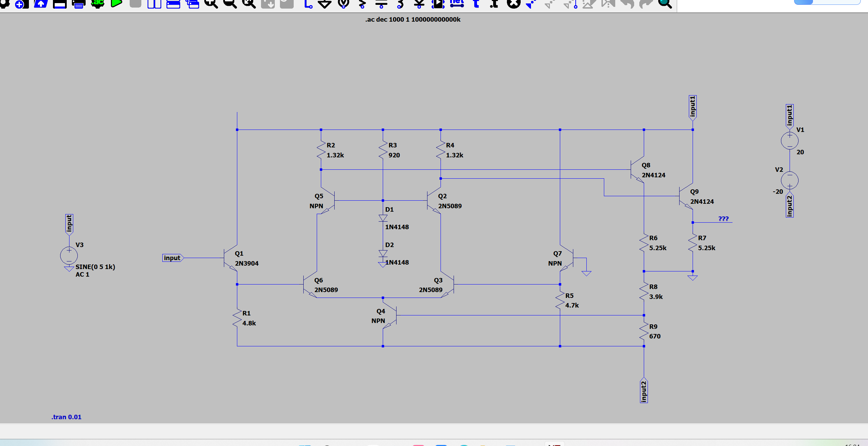This screenshot has height=446, width=868.
Task: Add a net name label
Action: [457, 3]
